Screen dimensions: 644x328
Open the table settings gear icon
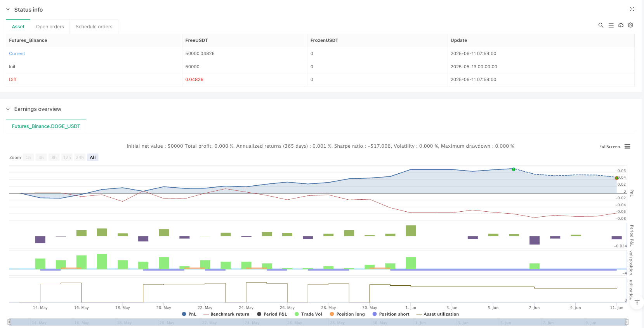pos(630,25)
